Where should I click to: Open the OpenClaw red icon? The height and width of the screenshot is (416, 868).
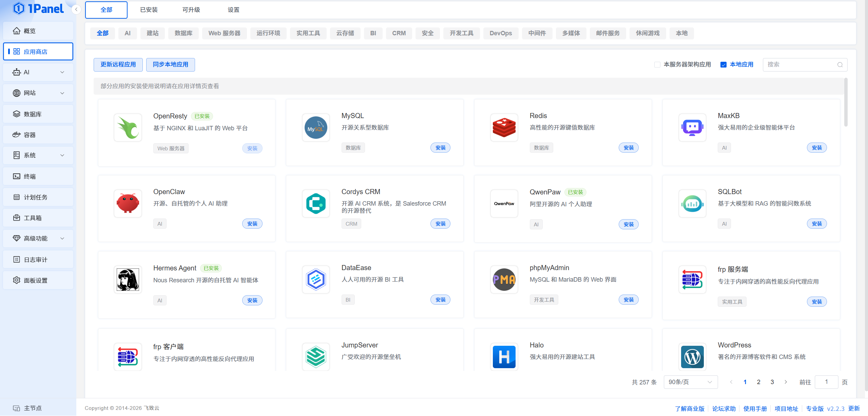(128, 204)
